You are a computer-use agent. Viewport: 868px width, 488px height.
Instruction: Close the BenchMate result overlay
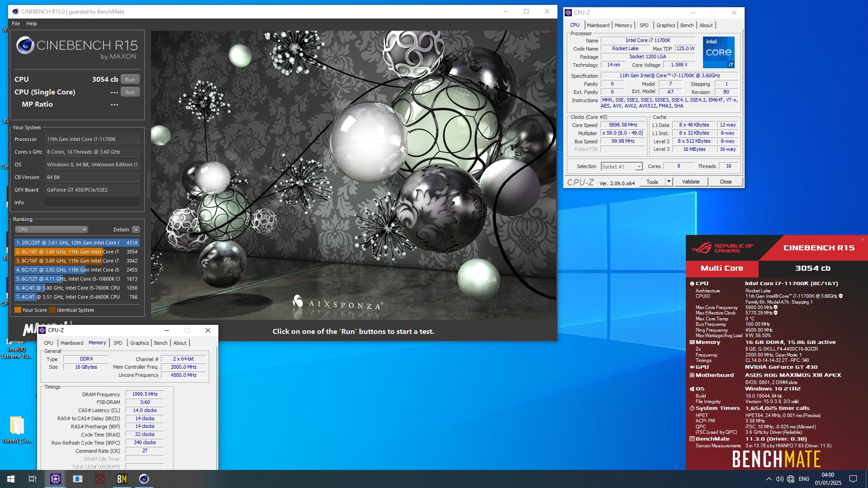(863, 239)
